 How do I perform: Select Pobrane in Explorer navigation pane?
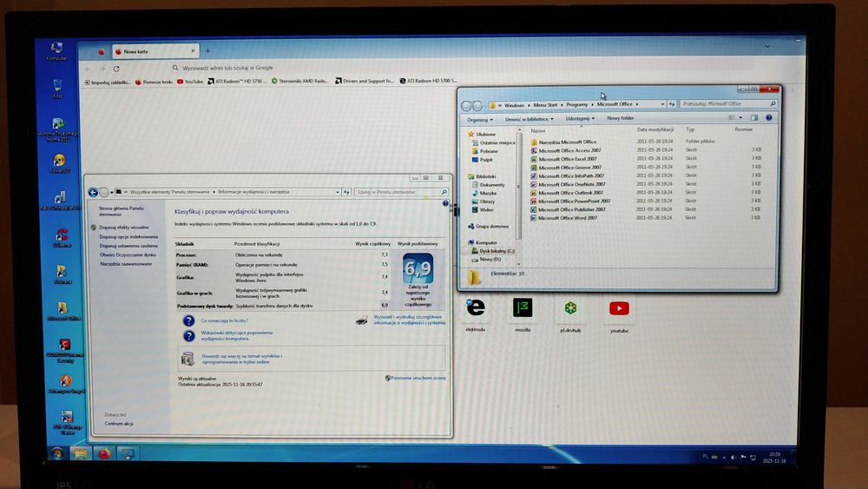pyautogui.click(x=485, y=151)
